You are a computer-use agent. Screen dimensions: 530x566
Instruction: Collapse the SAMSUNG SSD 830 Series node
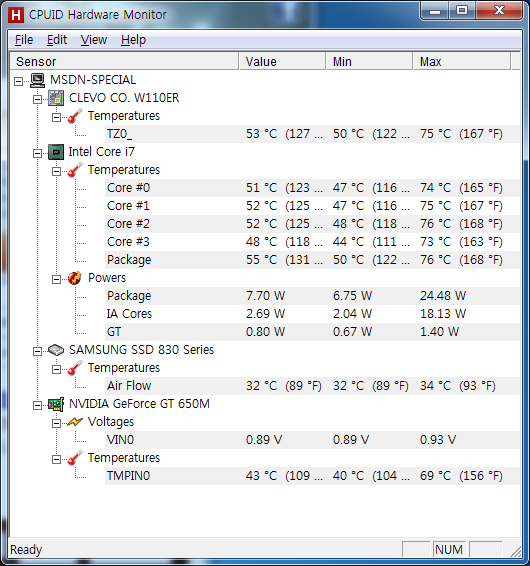point(38,351)
